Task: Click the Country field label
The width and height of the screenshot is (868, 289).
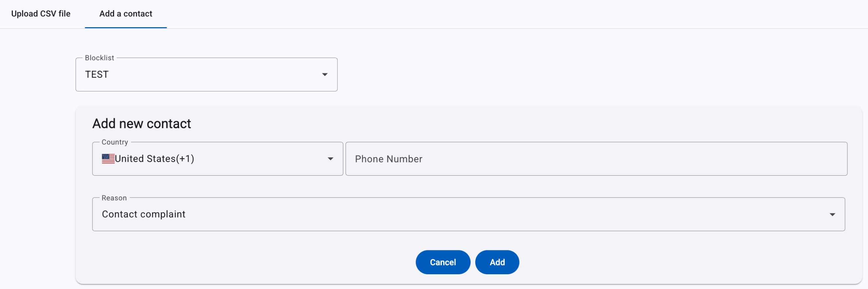Action: tap(115, 142)
